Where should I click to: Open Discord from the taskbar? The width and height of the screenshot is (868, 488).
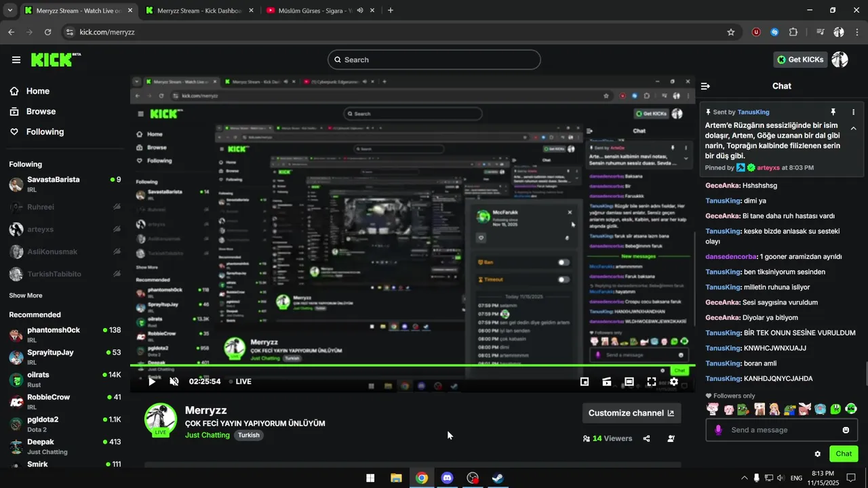447,478
